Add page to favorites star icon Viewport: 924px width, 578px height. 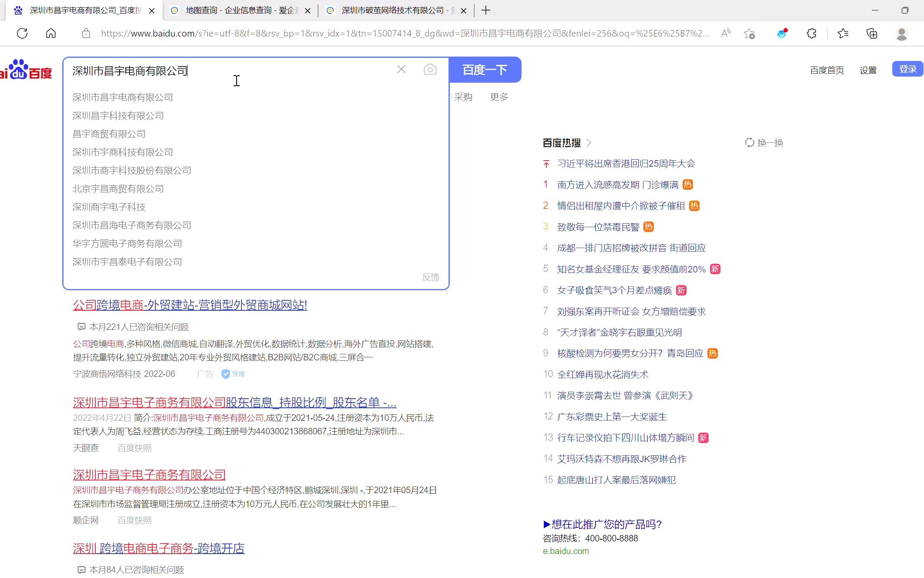coord(749,34)
